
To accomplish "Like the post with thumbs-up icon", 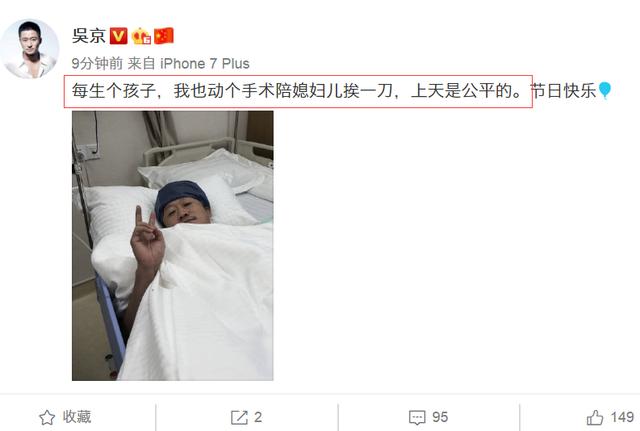I will [x=595, y=418].
